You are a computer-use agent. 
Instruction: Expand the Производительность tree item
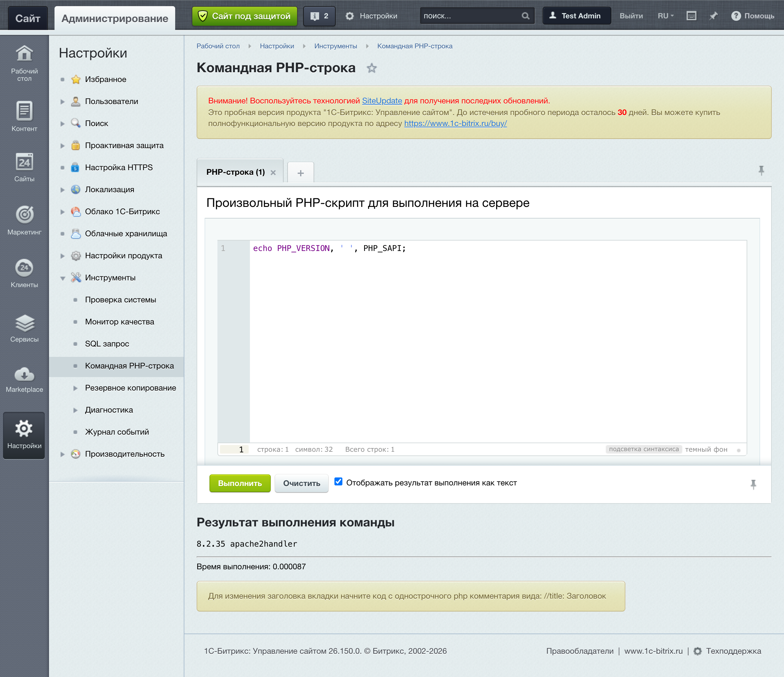(62, 454)
